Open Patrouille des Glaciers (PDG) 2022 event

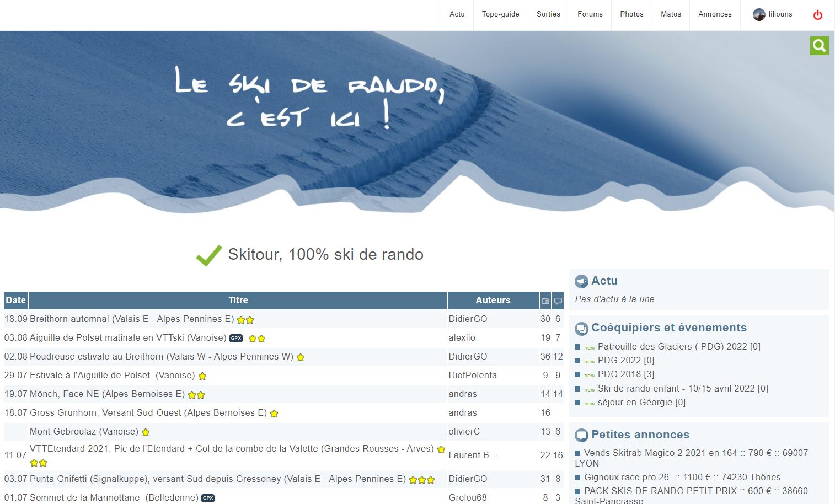pyautogui.click(x=678, y=347)
